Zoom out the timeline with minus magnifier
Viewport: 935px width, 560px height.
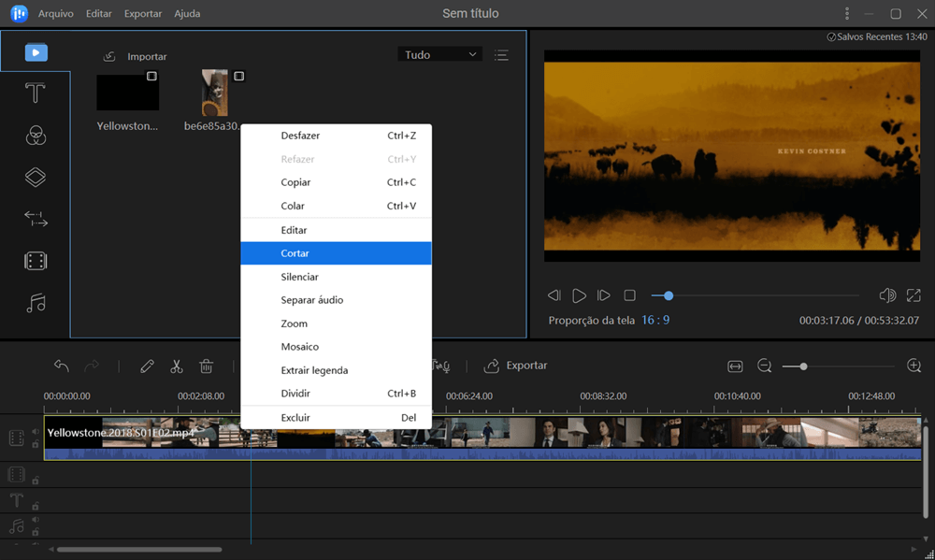(765, 366)
